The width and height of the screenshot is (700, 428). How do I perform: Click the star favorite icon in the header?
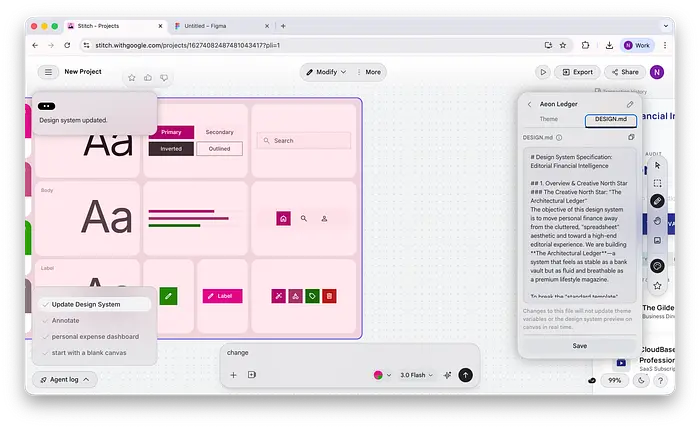coord(131,78)
